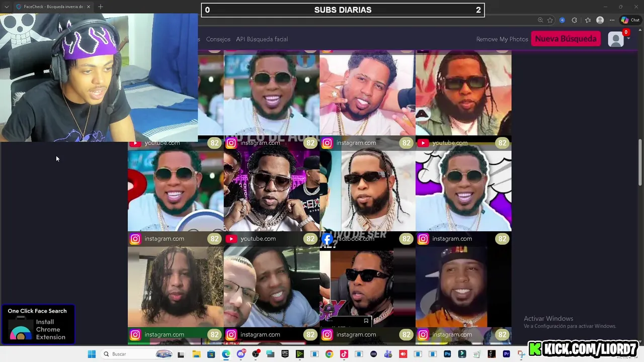
Task: Click the facebook.com result source link
Action: 356,239
